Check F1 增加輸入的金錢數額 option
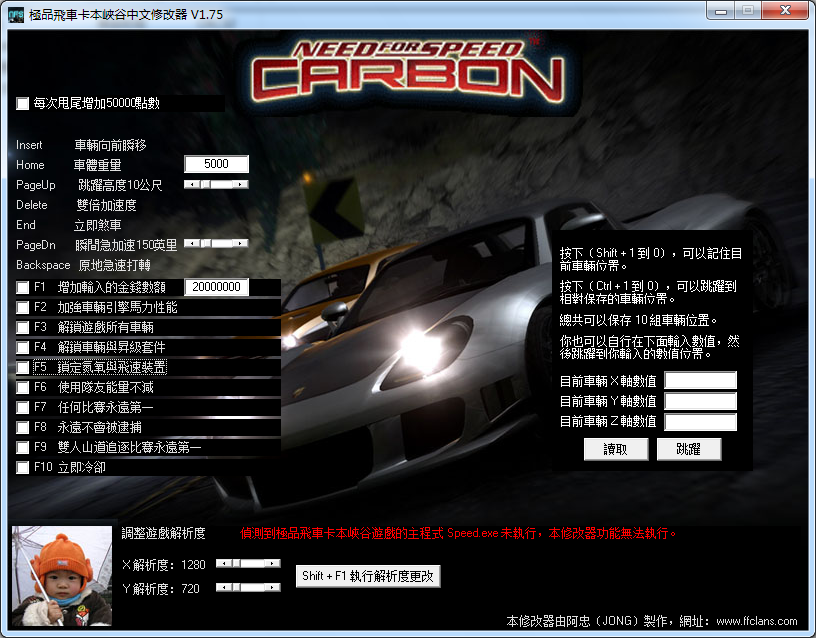Image resolution: width=816 pixels, height=638 pixels. (x=22, y=287)
